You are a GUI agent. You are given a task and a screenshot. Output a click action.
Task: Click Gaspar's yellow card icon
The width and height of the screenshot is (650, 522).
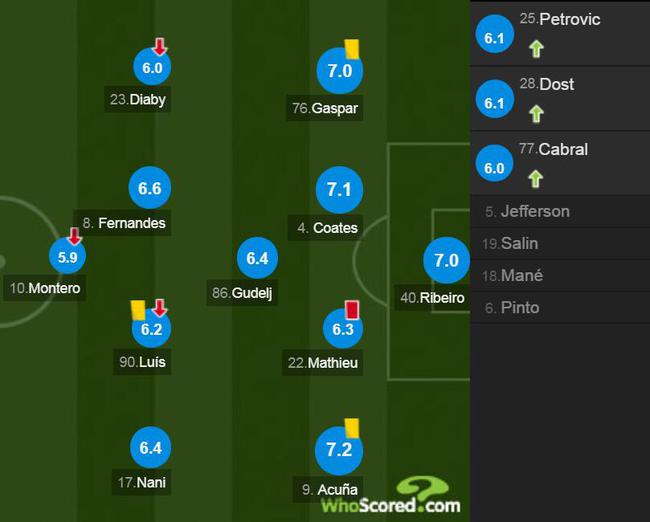(352, 49)
